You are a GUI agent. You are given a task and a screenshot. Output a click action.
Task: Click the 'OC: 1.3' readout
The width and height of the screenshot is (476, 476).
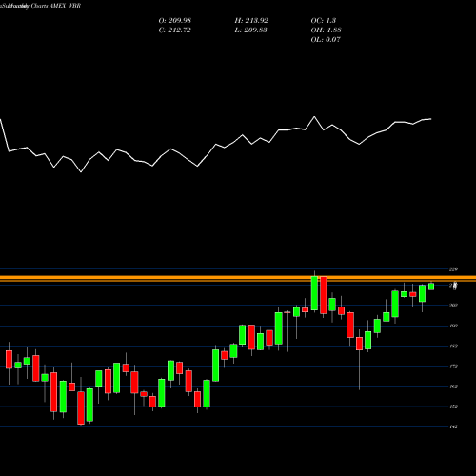coord(324,21)
